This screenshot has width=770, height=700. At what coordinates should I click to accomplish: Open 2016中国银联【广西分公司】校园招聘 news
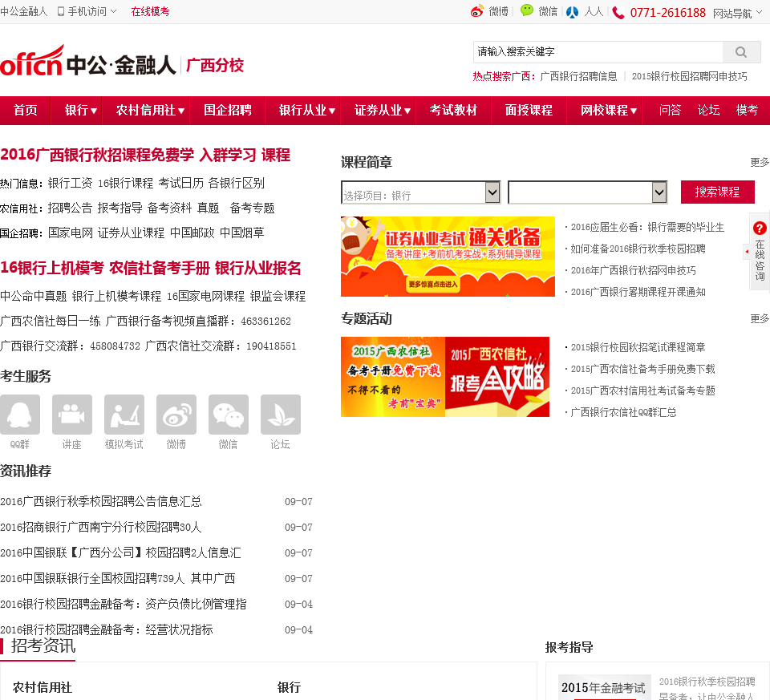[120, 552]
